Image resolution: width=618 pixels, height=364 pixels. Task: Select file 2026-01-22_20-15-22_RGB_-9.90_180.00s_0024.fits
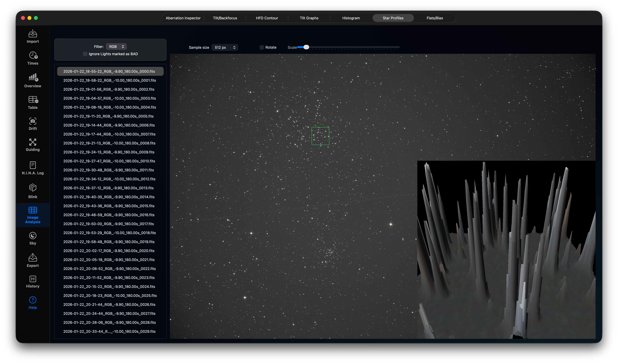(110, 287)
